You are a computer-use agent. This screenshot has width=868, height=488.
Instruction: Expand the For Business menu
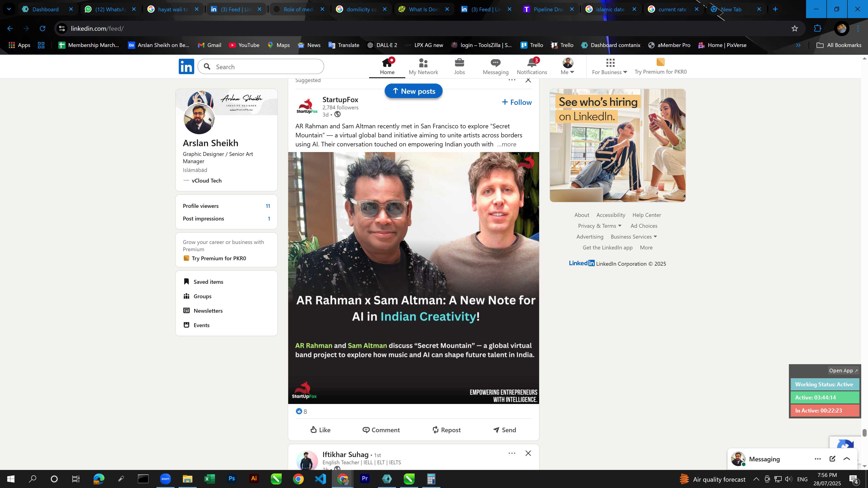tap(610, 66)
